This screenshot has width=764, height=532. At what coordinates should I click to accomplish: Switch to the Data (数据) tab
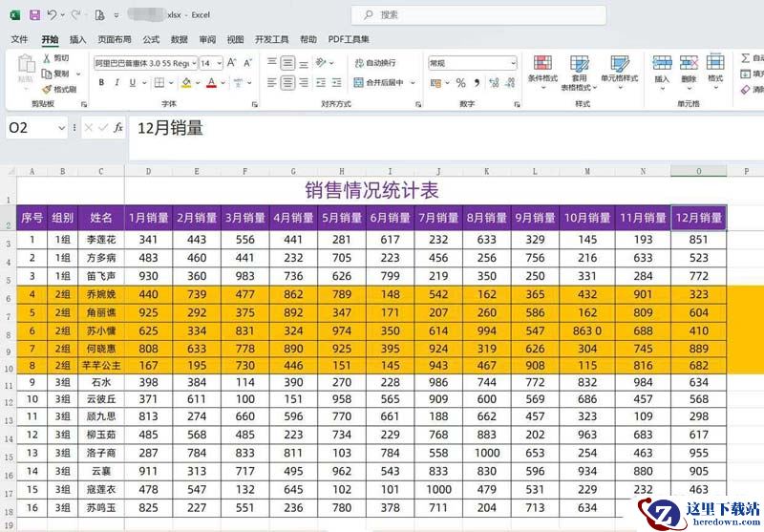pos(180,39)
